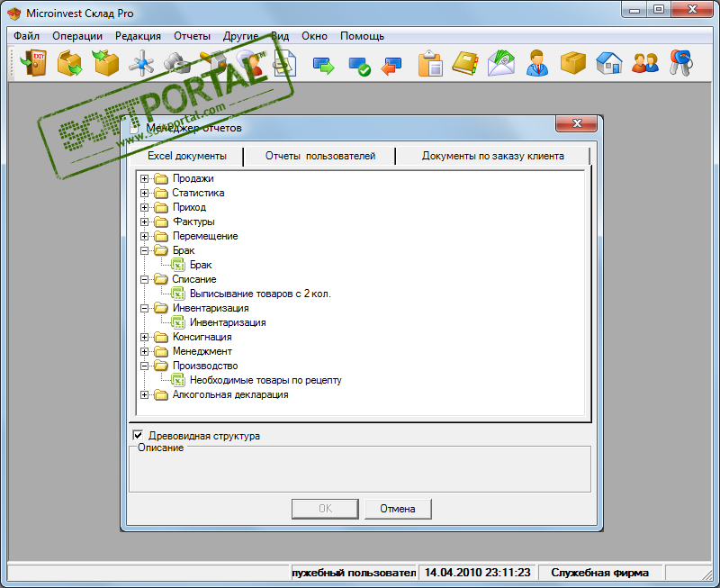Expand the Продажи folder
This screenshot has width=720, height=588.
pyautogui.click(x=144, y=178)
